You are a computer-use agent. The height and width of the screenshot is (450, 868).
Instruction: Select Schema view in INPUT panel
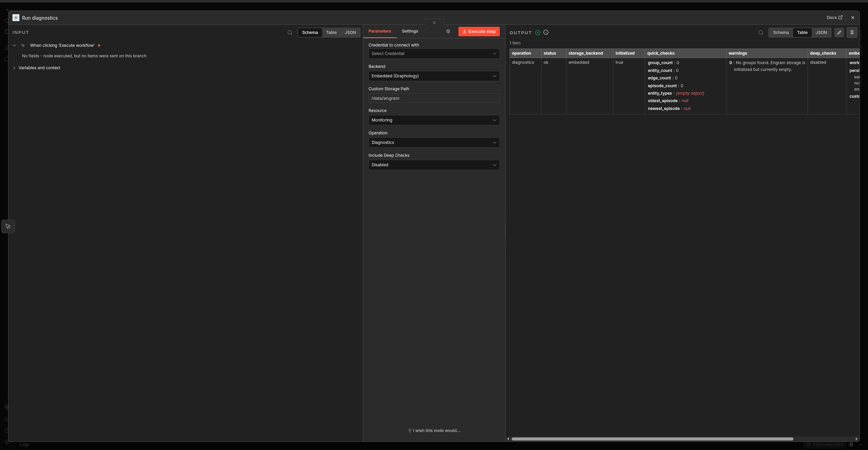tap(310, 33)
